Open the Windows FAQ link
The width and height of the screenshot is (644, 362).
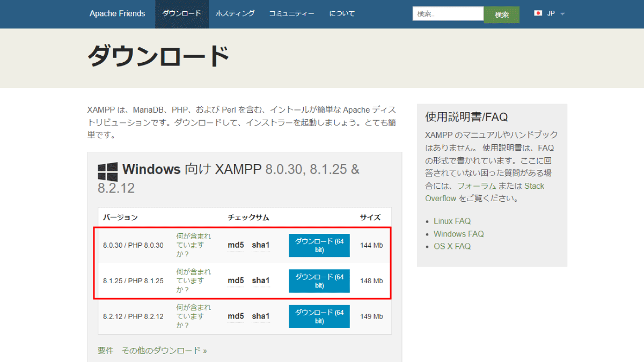[459, 234]
